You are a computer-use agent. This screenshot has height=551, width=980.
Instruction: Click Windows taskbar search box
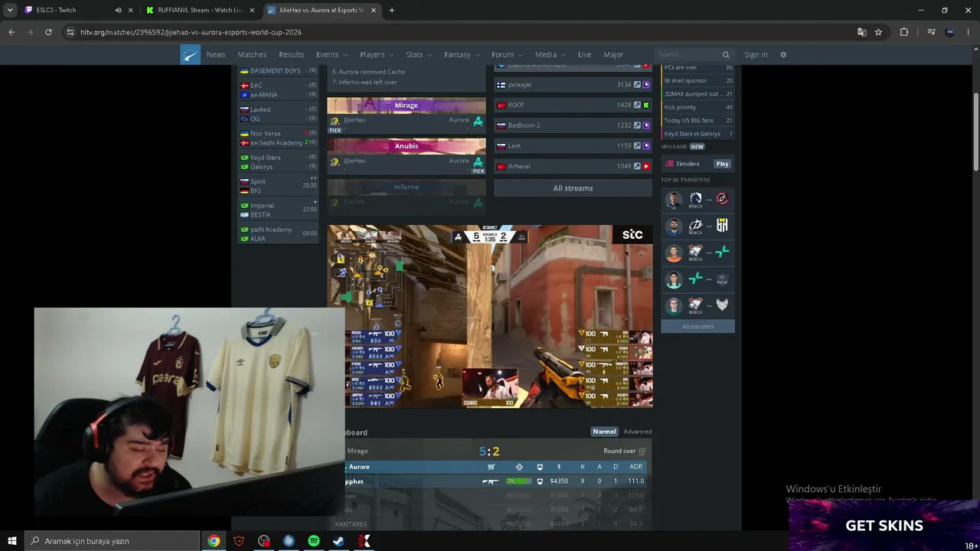pyautogui.click(x=113, y=541)
